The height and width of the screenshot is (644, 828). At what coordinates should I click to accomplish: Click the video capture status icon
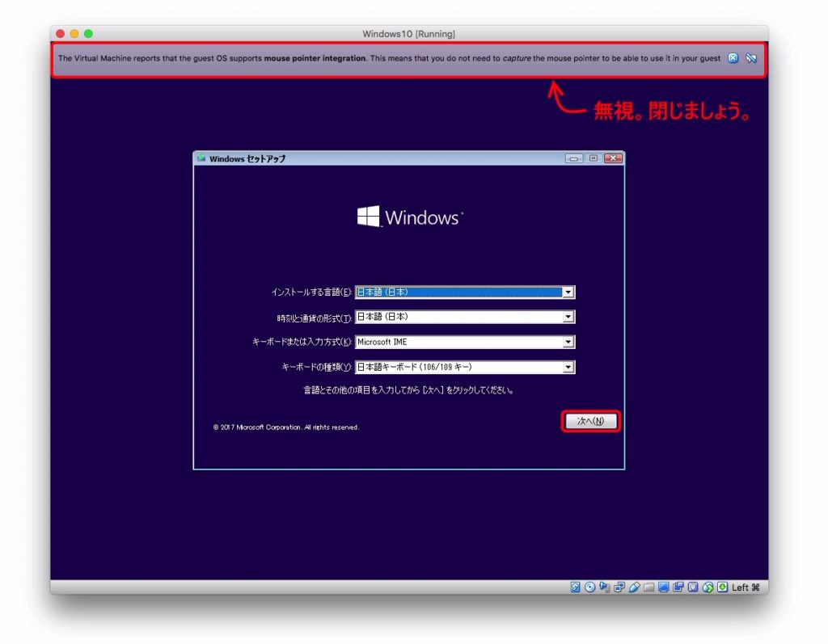[x=678, y=587]
